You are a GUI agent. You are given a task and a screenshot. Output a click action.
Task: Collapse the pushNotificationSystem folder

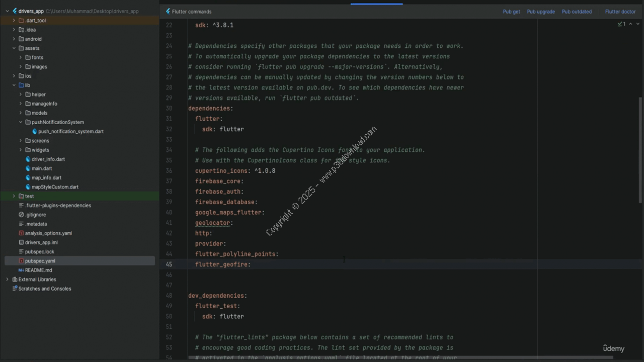click(x=21, y=122)
